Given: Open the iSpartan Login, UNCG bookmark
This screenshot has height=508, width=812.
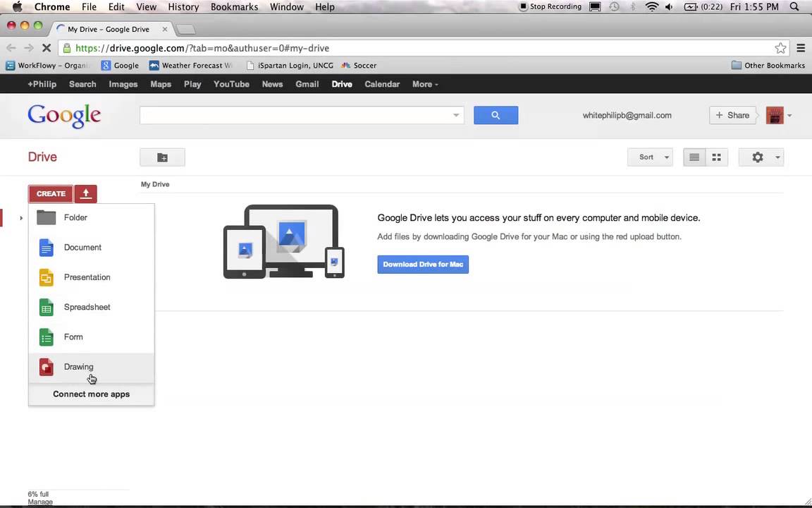Looking at the screenshot, I should [290, 66].
